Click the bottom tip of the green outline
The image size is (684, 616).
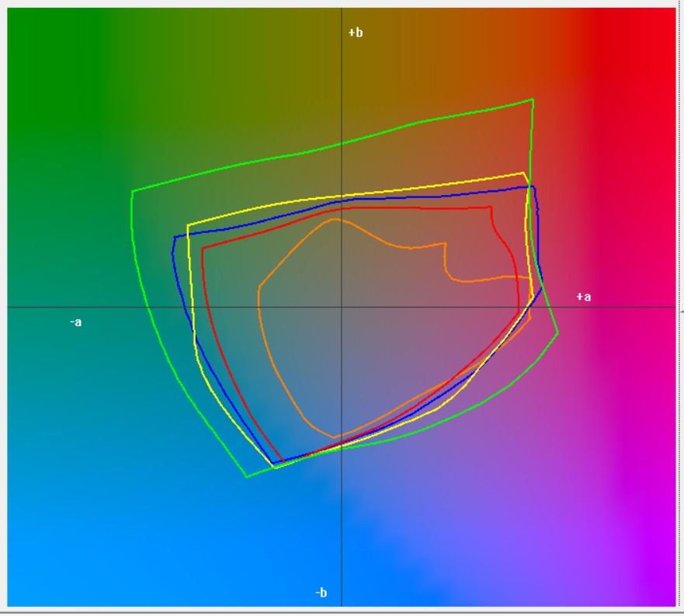[x=247, y=476]
